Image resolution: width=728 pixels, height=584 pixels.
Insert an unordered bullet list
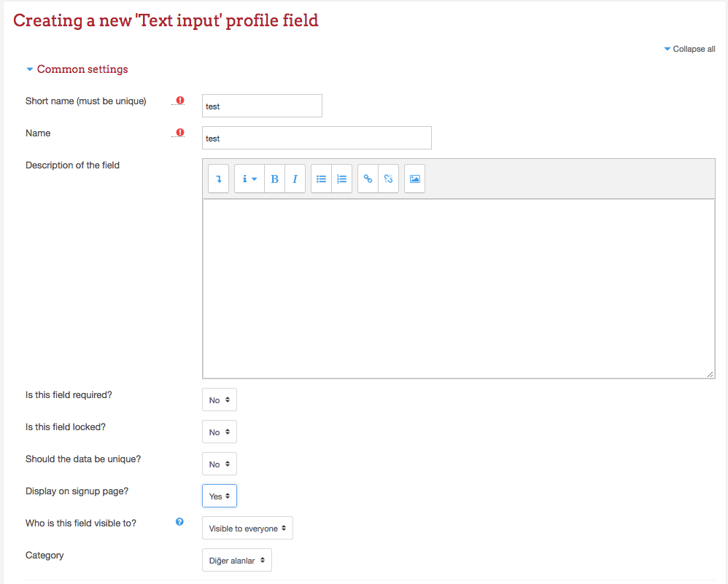click(x=321, y=179)
